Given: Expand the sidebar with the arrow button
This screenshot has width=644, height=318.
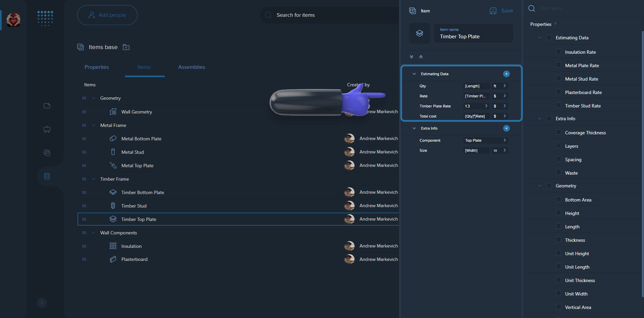Looking at the screenshot, I should pyautogui.click(x=42, y=303).
